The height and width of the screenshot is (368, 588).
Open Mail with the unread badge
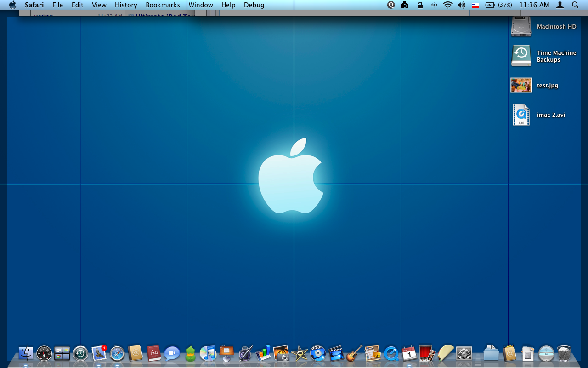[x=99, y=353]
